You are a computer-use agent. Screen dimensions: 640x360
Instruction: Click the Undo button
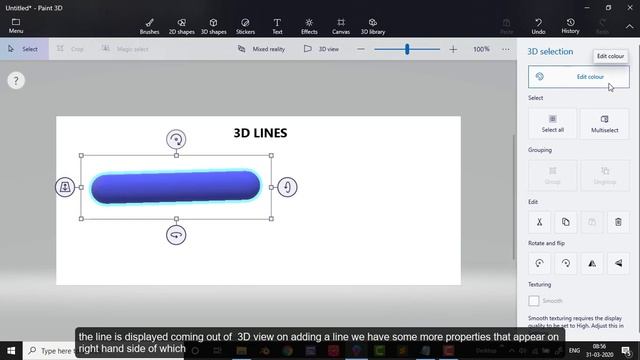[x=538, y=26]
